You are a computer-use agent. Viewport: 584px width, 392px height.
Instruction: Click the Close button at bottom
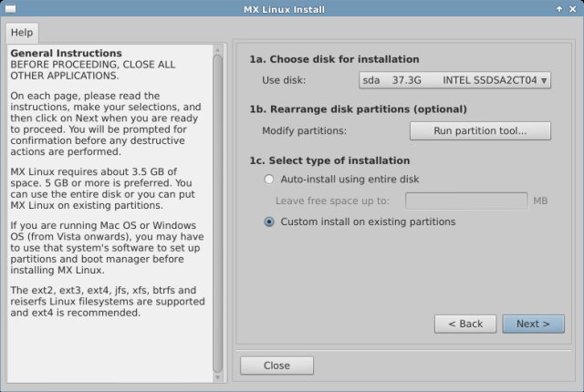[276, 366]
